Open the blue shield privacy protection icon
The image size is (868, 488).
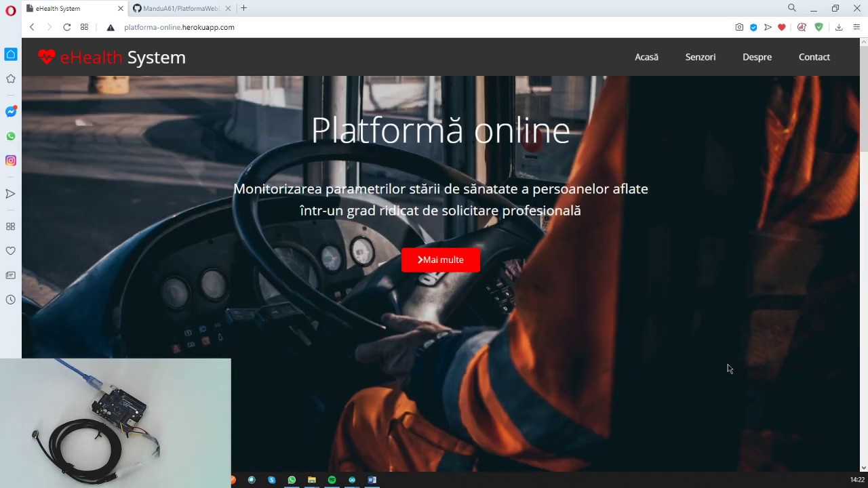(x=753, y=27)
